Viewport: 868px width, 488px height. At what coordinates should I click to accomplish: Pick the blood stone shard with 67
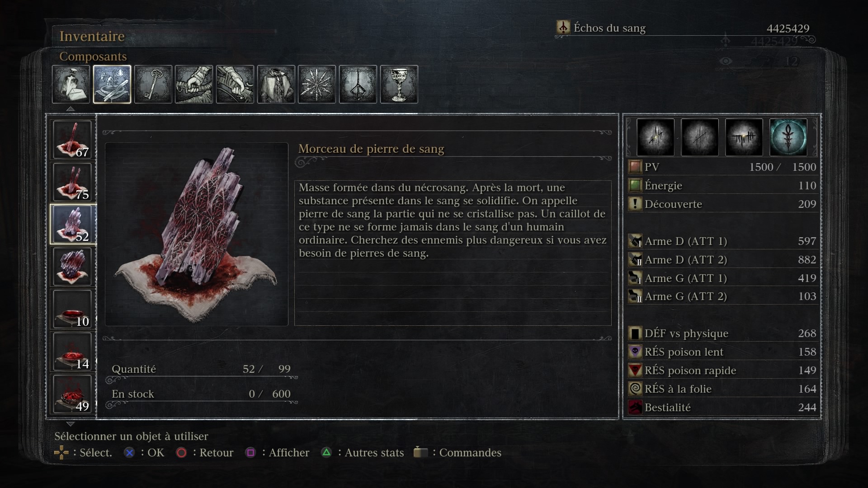pyautogui.click(x=72, y=139)
